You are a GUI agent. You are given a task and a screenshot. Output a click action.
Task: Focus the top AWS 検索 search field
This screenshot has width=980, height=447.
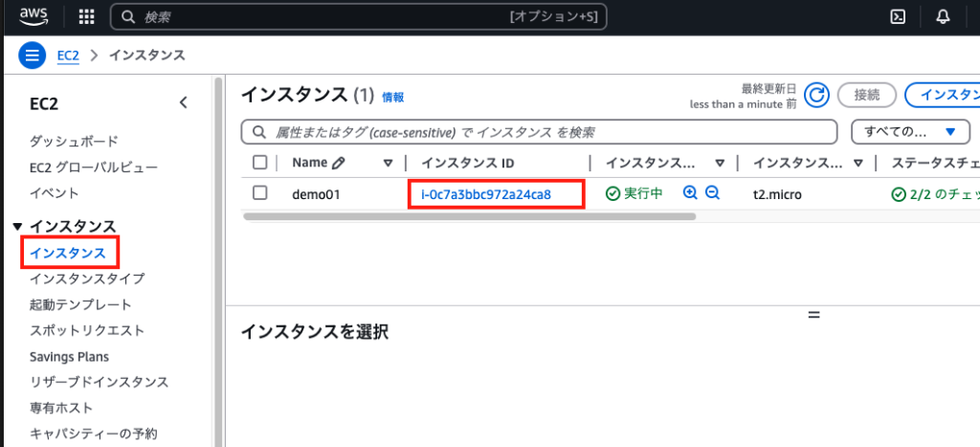click(x=358, y=17)
